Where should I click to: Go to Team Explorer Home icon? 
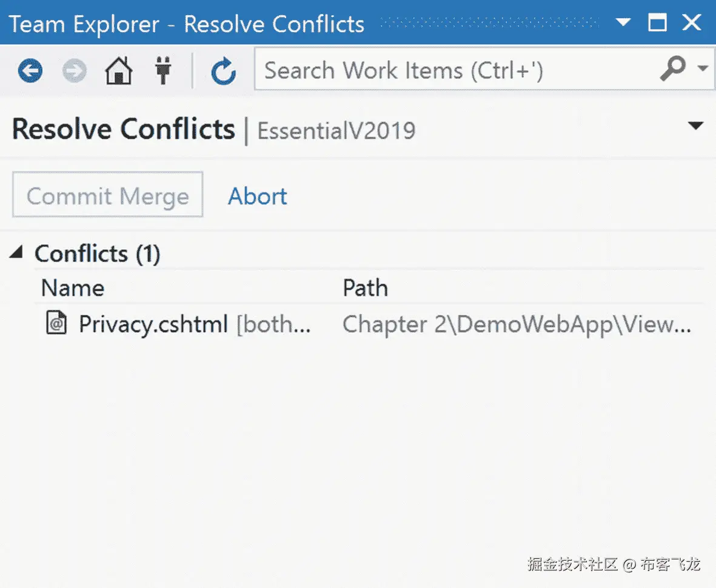click(119, 72)
